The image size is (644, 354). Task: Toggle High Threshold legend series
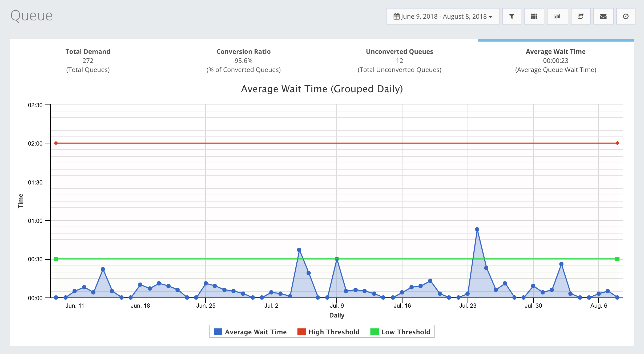334,332
